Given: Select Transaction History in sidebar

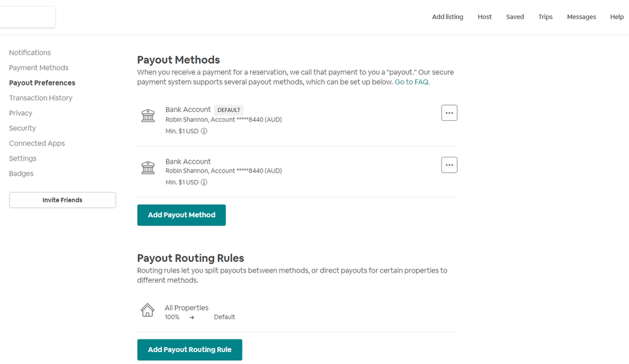Looking at the screenshot, I should 40,98.
